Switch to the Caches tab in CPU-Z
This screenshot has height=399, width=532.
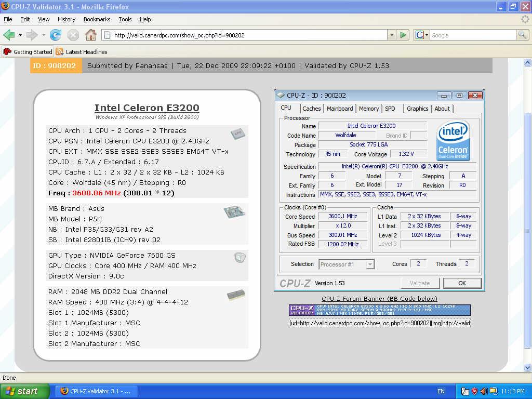(312, 109)
